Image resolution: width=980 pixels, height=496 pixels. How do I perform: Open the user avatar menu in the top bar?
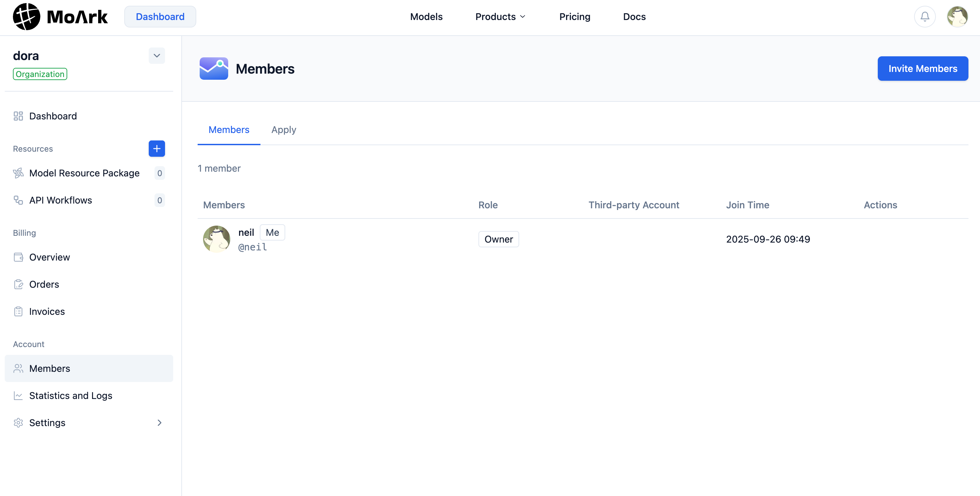pyautogui.click(x=957, y=17)
